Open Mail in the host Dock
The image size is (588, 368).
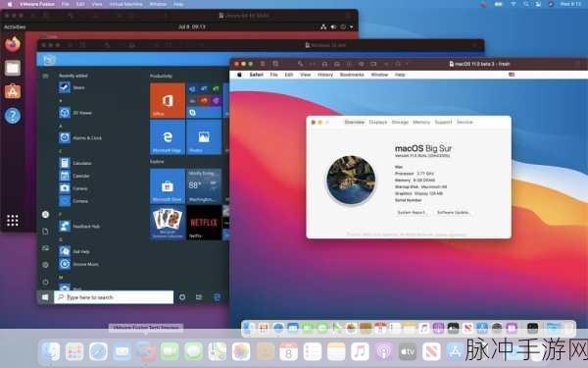click(x=122, y=352)
